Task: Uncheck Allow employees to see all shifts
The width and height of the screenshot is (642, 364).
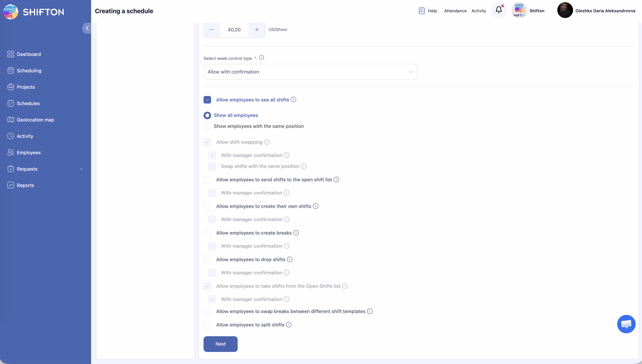Action: tap(207, 100)
